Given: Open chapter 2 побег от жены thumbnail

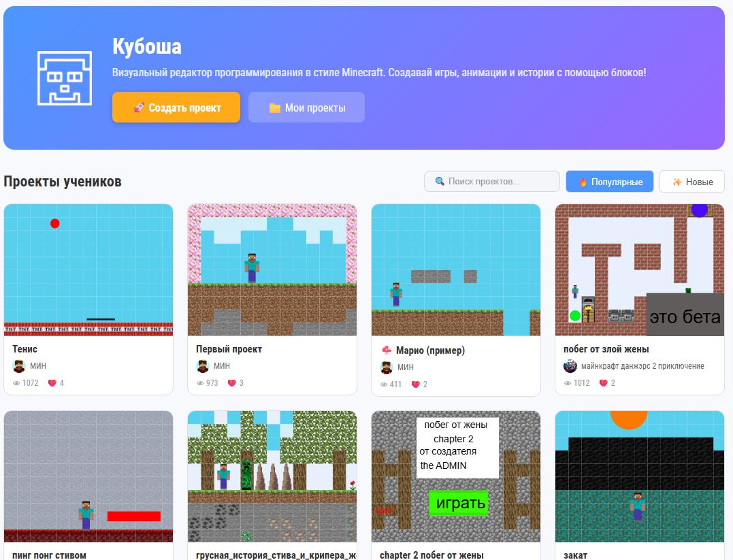Looking at the screenshot, I should click(456, 476).
